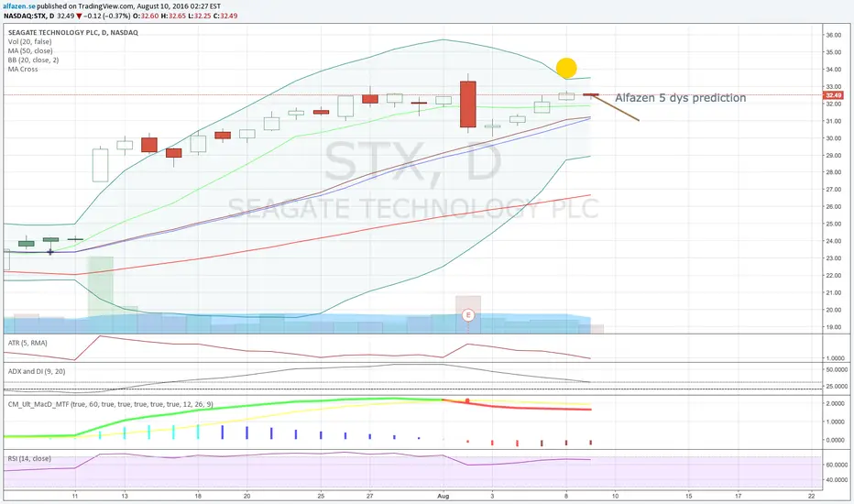Click the red 32.49 current price label
The image size is (854, 504).
pyautogui.click(x=833, y=95)
